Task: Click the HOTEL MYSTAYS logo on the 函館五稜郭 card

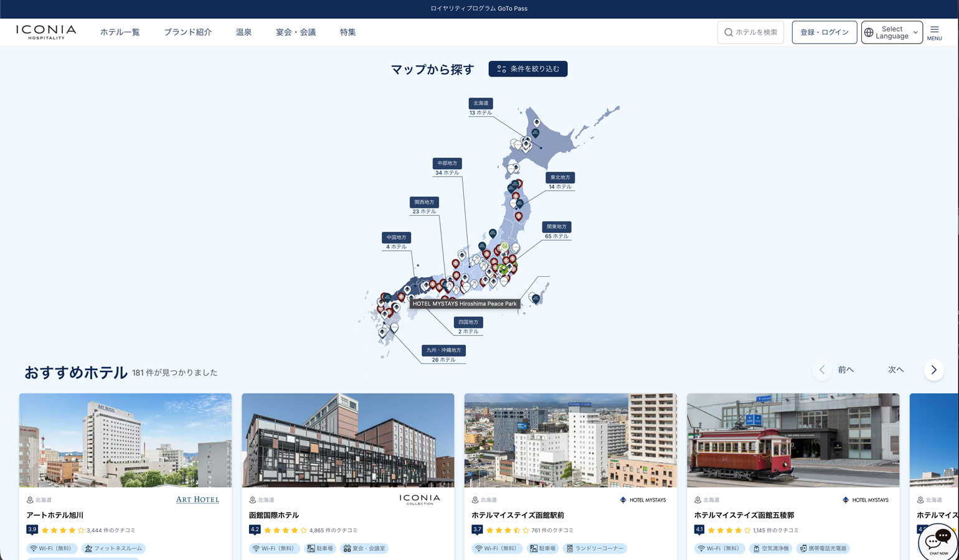Action: click(x=866, y=500)
